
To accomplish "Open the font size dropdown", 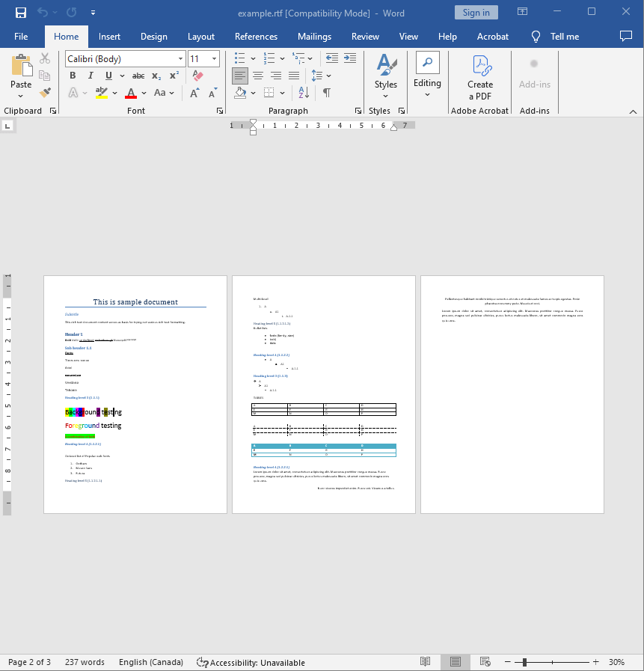I will point(215,59).
